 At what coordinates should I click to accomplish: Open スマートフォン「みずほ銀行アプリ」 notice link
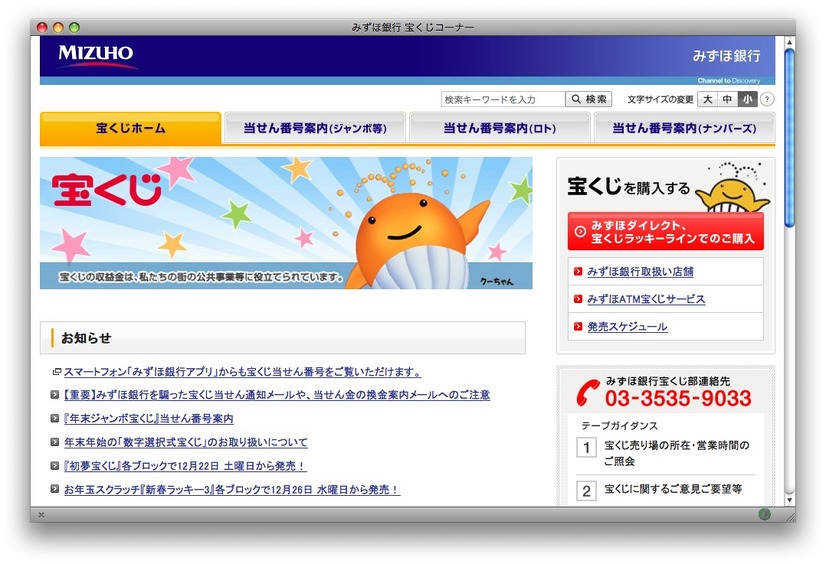pos(242,372)
